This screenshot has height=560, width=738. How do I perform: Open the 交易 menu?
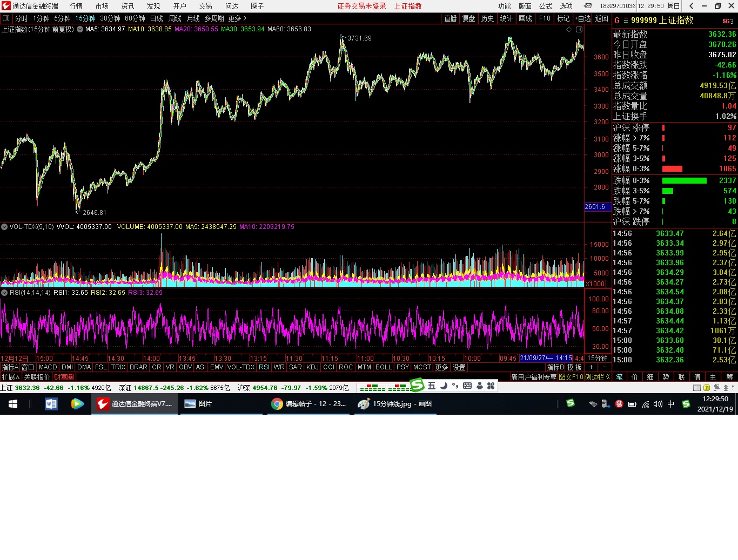coord(206,6)
